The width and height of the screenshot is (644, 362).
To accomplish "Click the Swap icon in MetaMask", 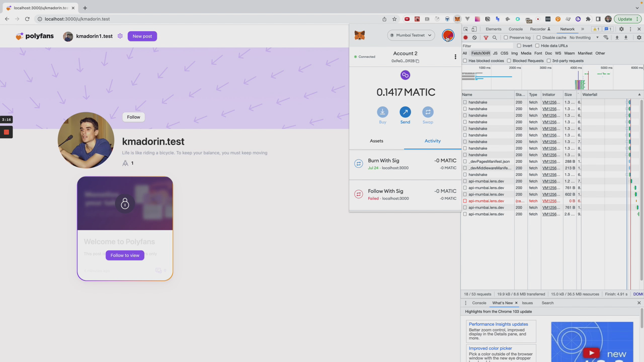I will point(428,112).
